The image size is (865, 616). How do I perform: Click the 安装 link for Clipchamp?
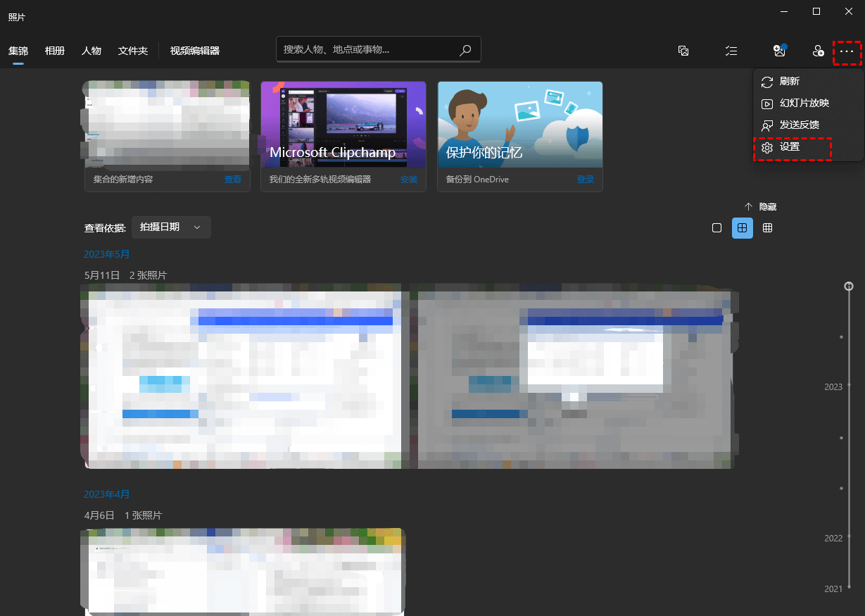tap(409, 180)
